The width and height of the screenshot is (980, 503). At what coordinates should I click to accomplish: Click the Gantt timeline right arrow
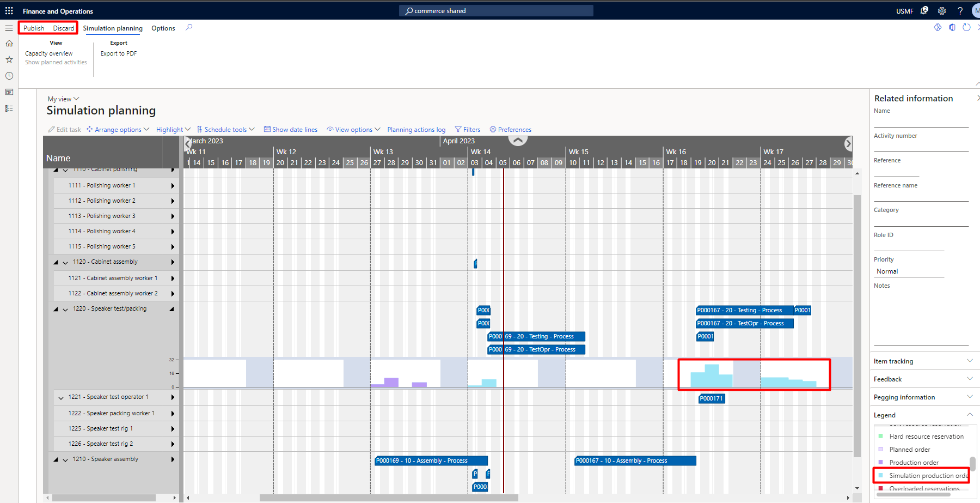click(x=848, y=144)
